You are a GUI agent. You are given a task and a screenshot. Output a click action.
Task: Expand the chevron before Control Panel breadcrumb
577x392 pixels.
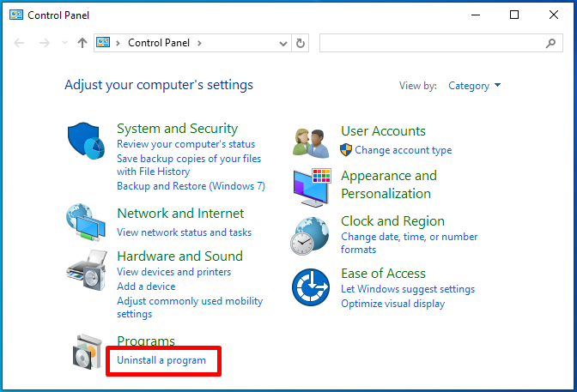(x=118, y=43)
